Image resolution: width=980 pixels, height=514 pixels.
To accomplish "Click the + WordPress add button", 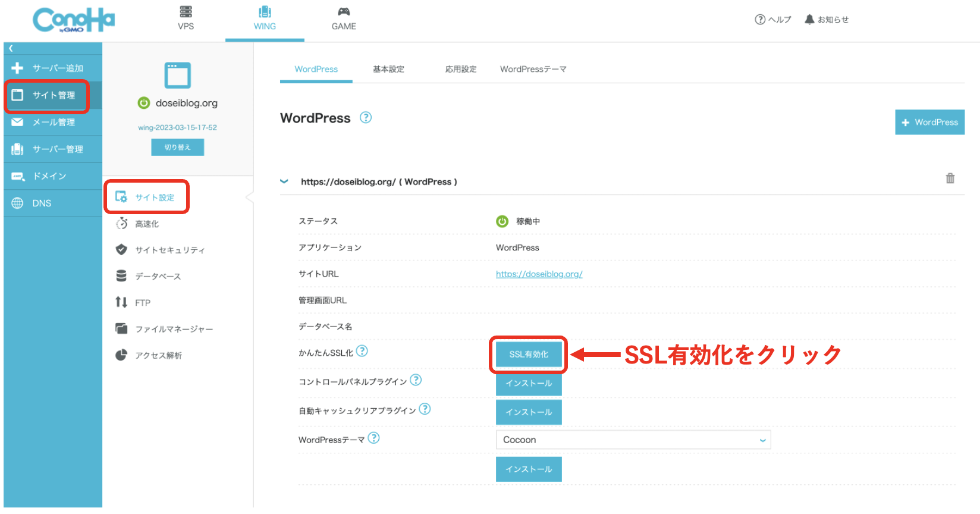I will (929, 122).
